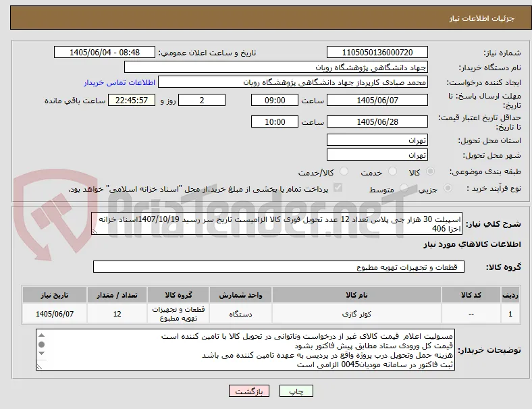The height and width of the screenshot is (409, 532).
Task: Click the کولر گازی item name cell
Action: (356, 314)
